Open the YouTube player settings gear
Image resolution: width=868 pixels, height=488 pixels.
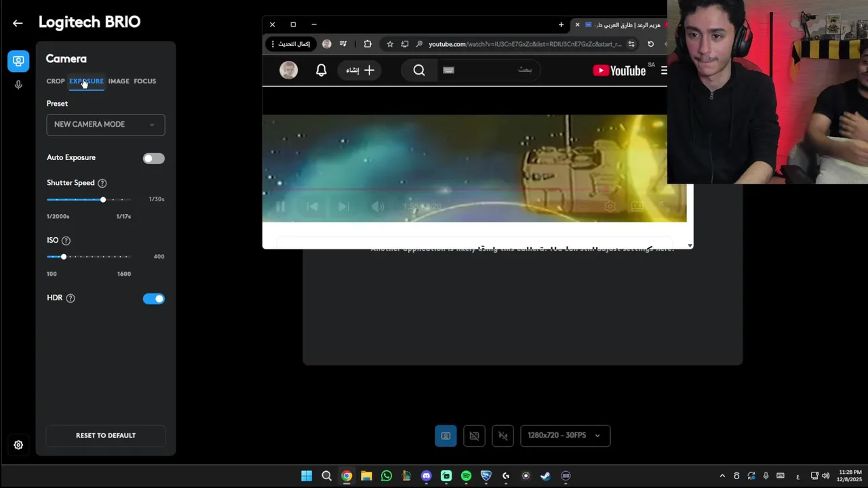pyautogui.click(x=610, y=207)
